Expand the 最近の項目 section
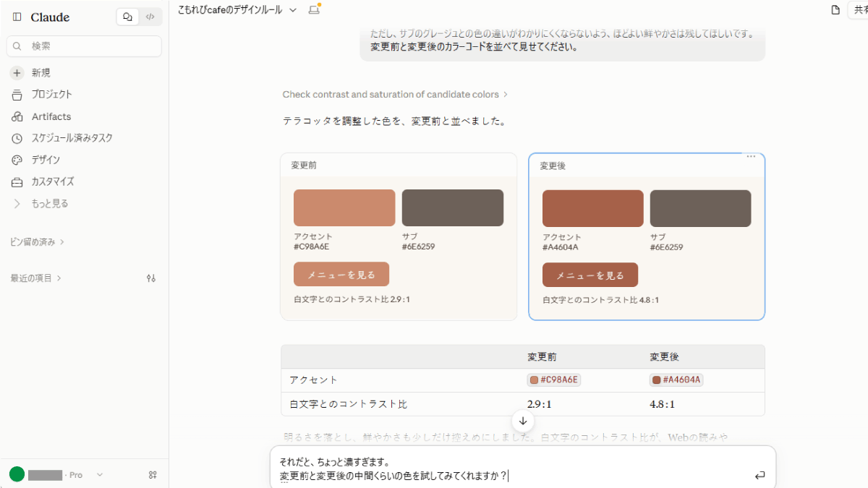The height and width of the screenshot is (488, 868). coord(36,278)
